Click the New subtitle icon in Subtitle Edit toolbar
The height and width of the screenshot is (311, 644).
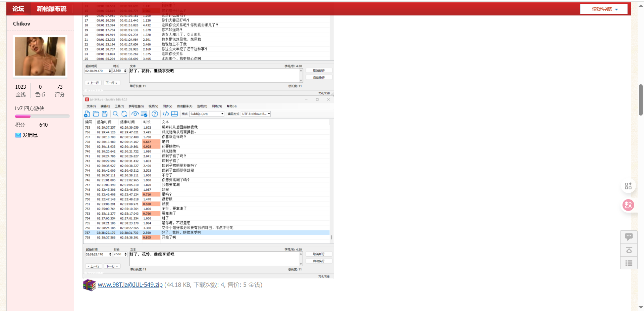87,114
